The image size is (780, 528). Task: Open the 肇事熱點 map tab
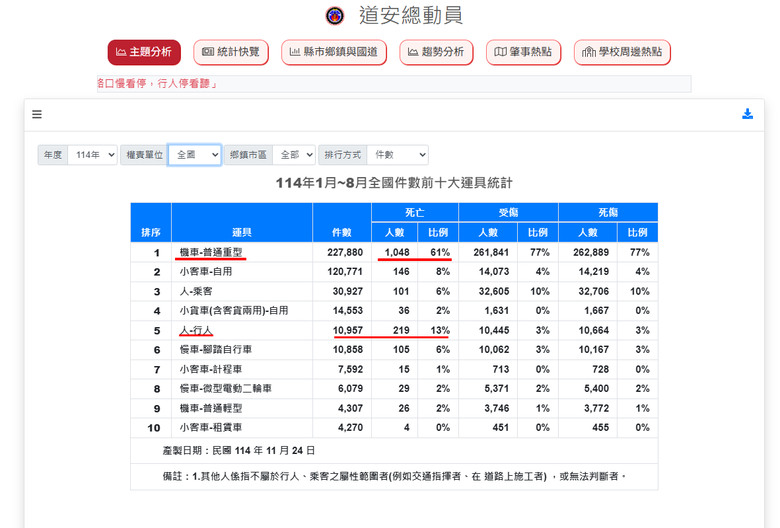tap(523, 52)
